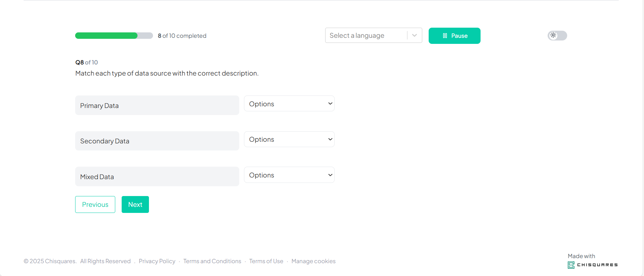
Task: Open Terms and Conditions link
Action: tap(212, 261)
